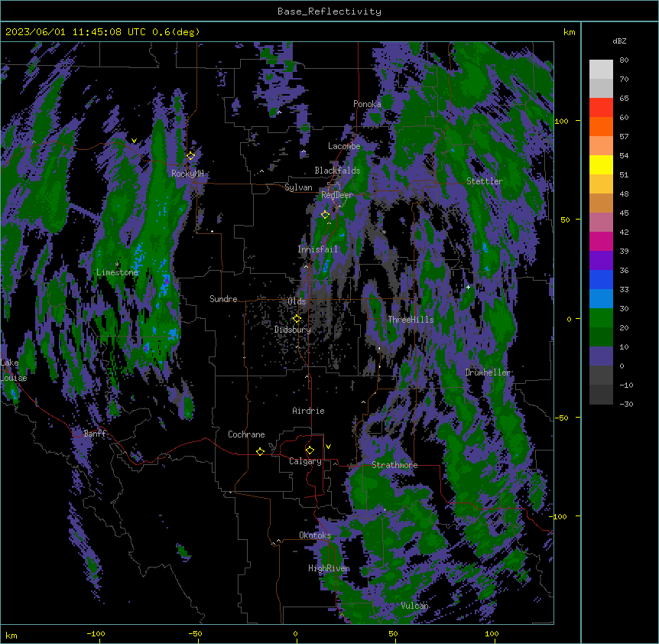Click the RockyMH label

click(187, 173)
